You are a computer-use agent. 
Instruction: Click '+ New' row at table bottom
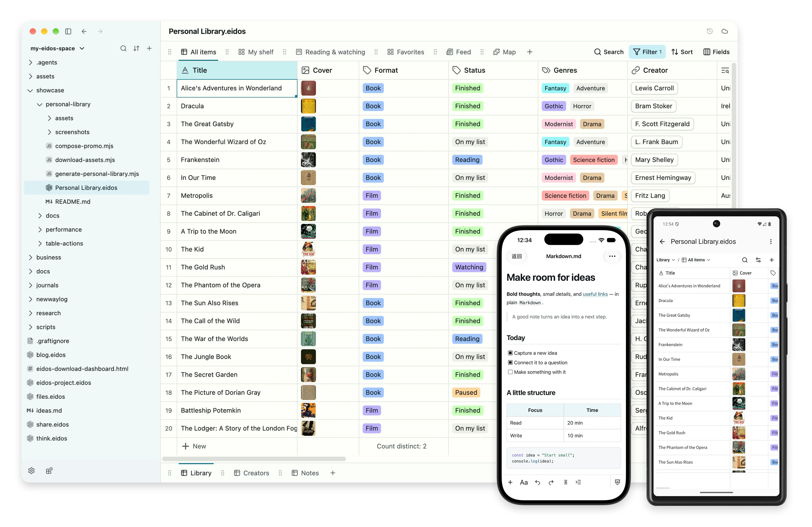pos(194,446)
